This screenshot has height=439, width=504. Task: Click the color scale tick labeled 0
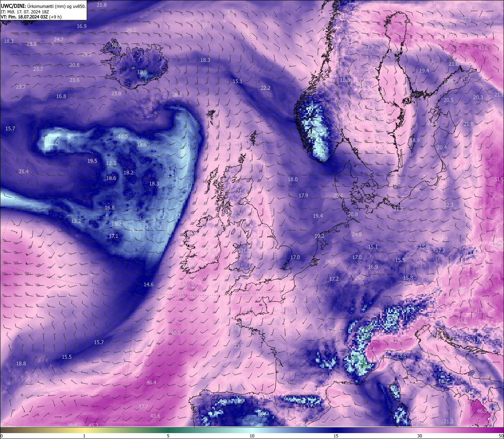pos(2,436)
